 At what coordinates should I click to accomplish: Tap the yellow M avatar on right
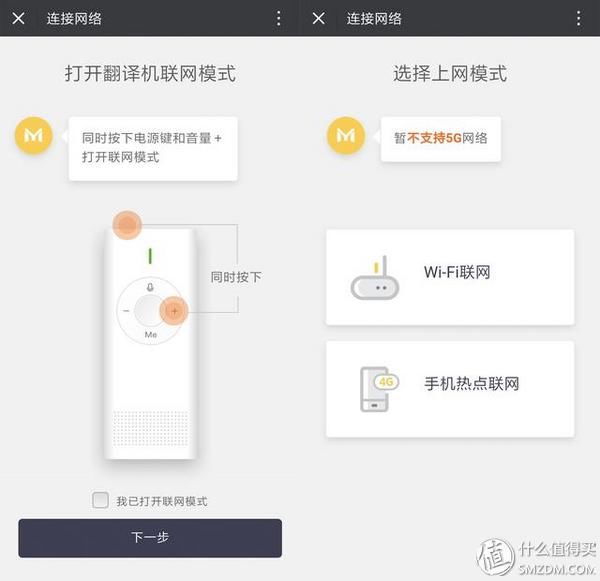pyautogui.click(x=346, y=135)
